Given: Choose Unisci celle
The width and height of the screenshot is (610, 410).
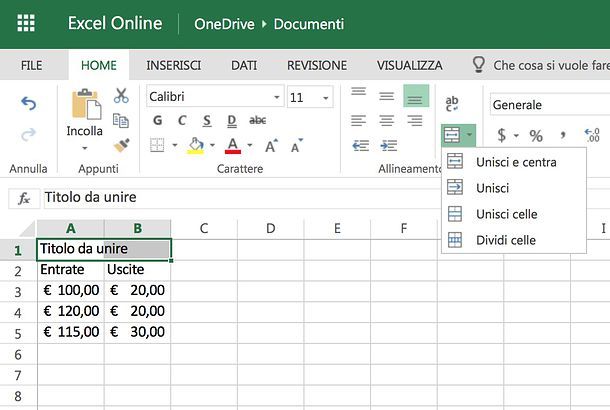Looking at the screenshot, I should (514, 214).
